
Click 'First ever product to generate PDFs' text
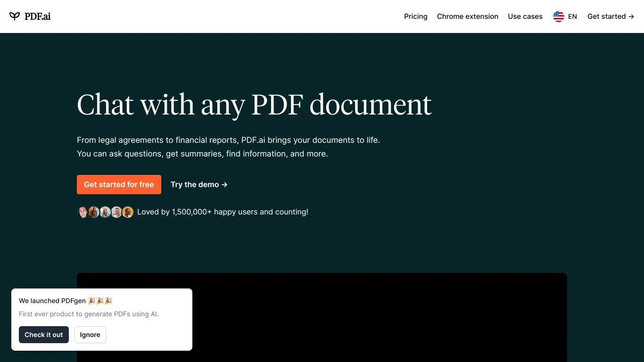89,314
